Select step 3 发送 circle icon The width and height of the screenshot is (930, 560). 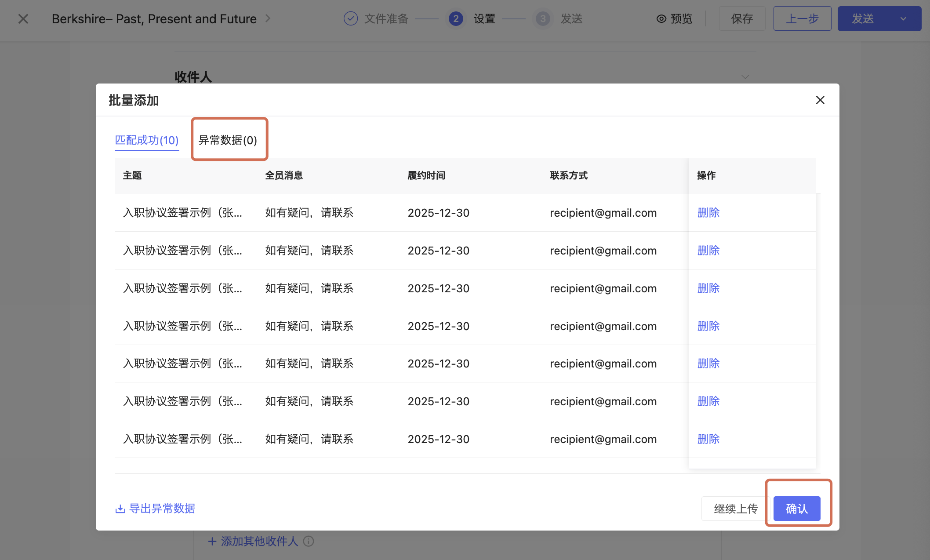click(543, 19)
